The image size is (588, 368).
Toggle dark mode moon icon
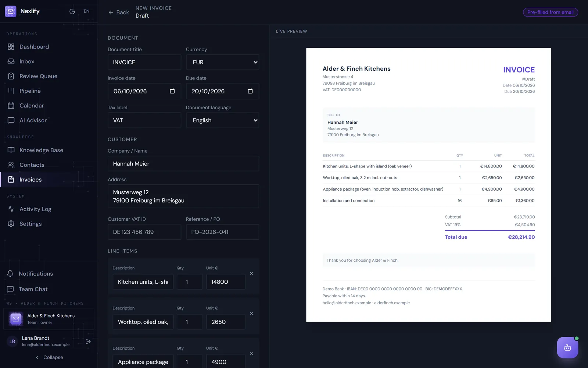click(72, 11)
